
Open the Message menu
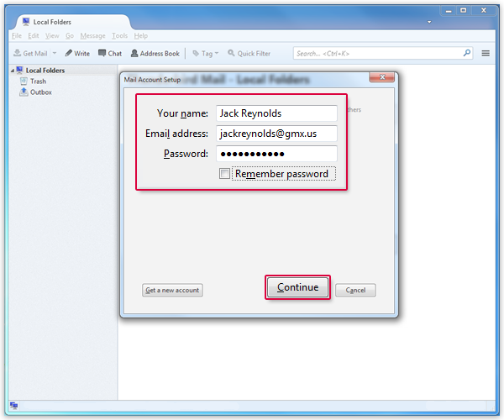(x=92, y=36)
